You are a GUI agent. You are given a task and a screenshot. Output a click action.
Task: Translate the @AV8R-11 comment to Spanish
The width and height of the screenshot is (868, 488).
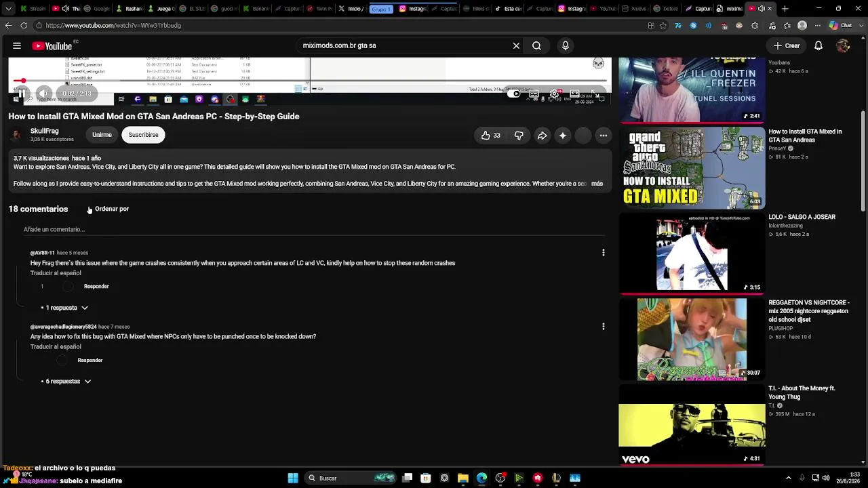[56, 273]
